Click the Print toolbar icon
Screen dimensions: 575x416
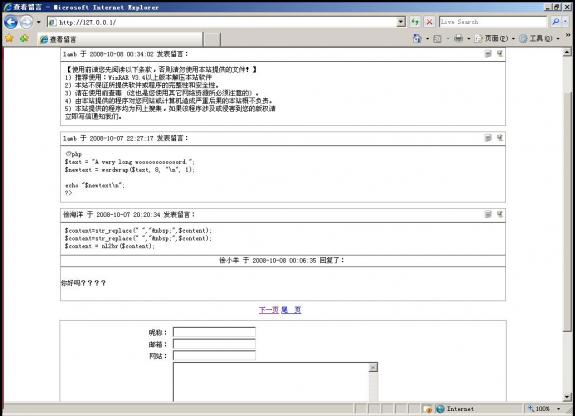coord(458,39)
